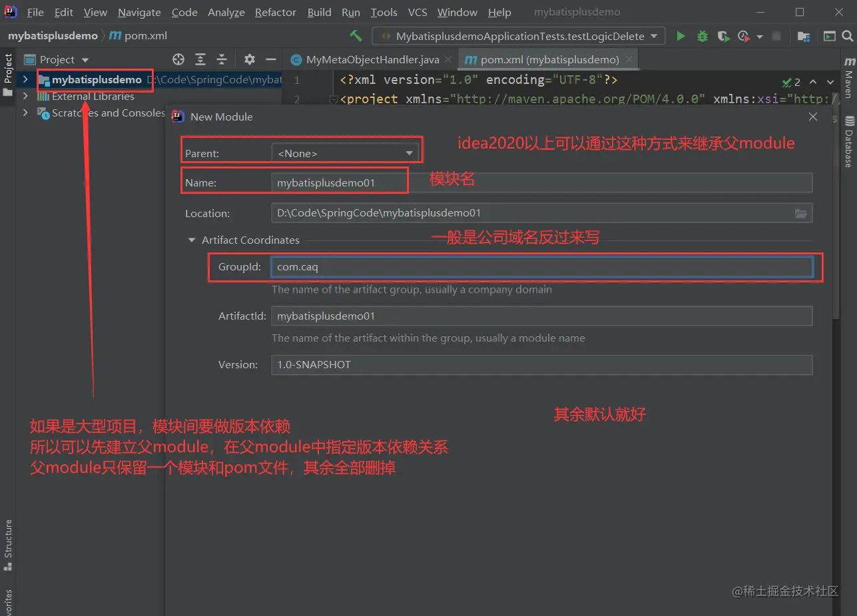Run with coverage using the shield icon

(724, 36)
